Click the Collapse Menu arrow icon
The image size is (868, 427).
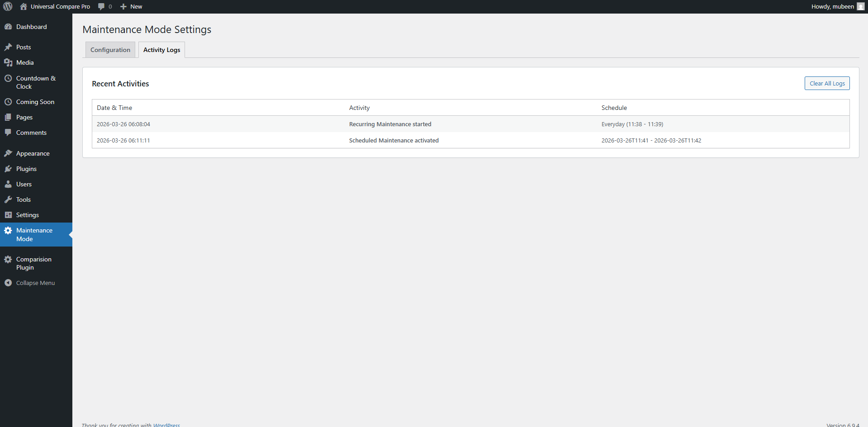[8, 283]
